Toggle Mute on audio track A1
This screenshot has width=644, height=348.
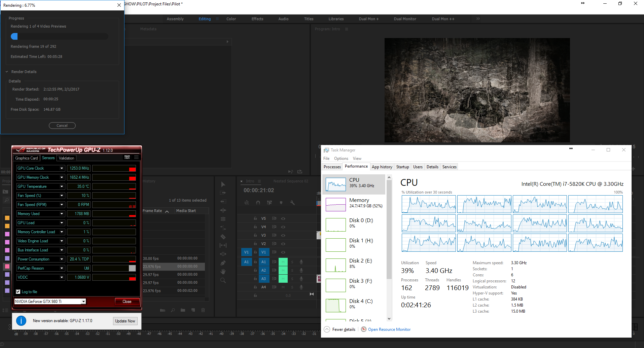tap(283, 262)
